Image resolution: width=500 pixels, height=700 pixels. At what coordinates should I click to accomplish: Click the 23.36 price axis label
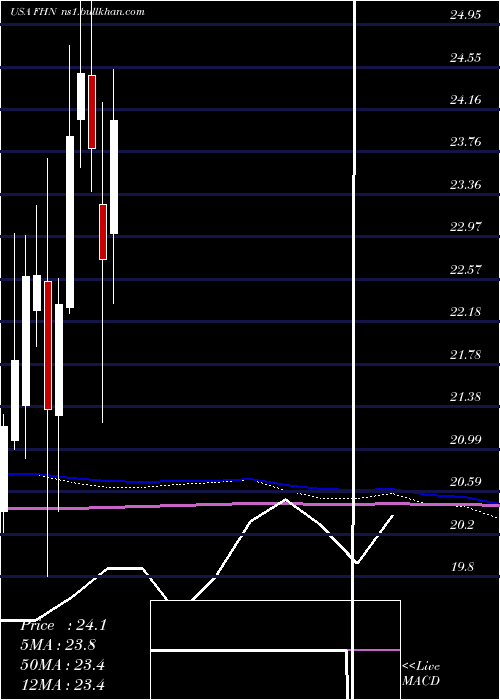(x=466, y=184)
